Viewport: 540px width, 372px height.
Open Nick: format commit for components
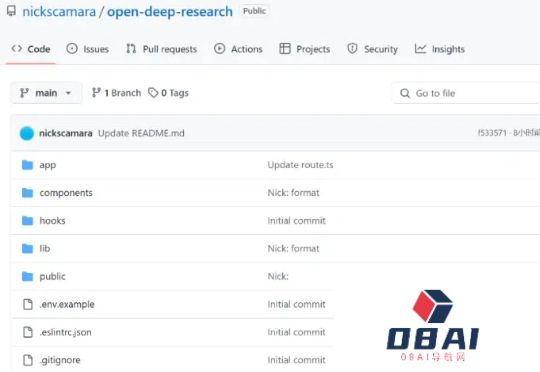coord(293,193)
